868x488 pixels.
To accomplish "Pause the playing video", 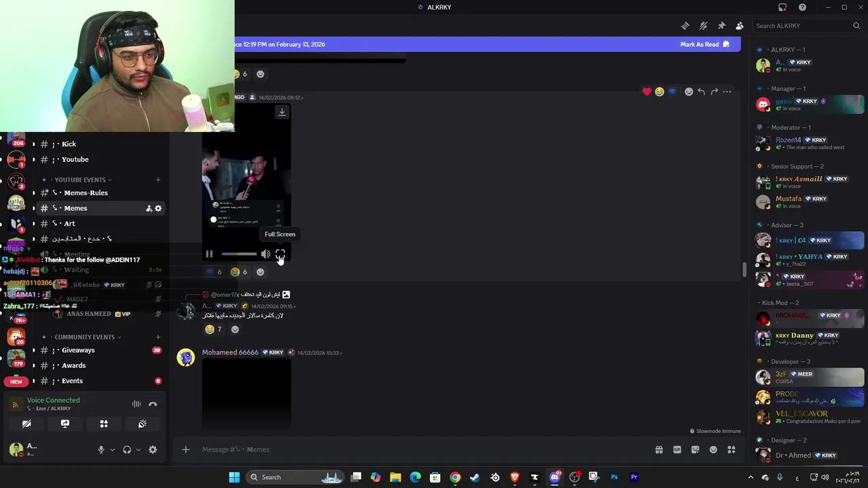I will pos(209,254).
